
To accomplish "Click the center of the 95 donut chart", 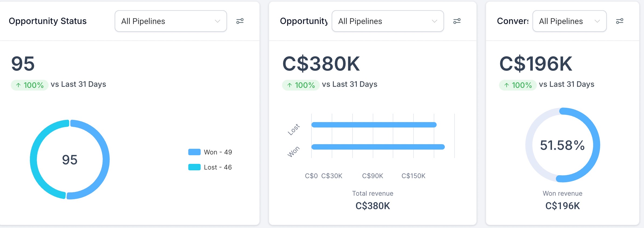I will 70,159.
